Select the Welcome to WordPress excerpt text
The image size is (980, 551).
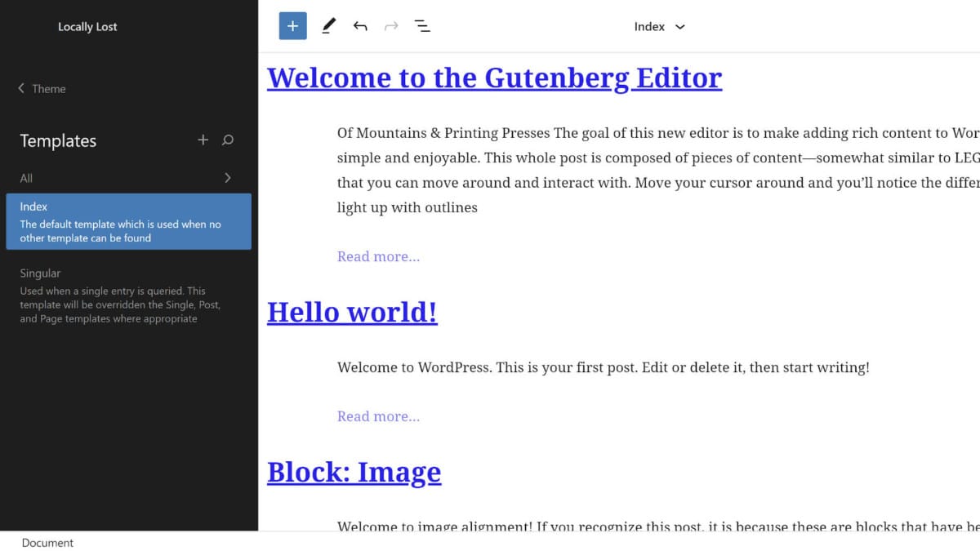click(603, 367)
